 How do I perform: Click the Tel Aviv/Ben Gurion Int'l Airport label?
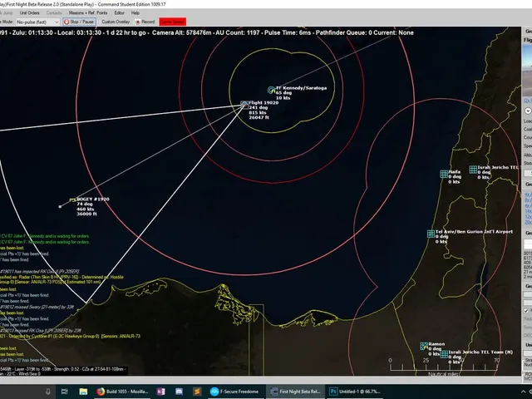pyautogui.click(x=475, y=232)
